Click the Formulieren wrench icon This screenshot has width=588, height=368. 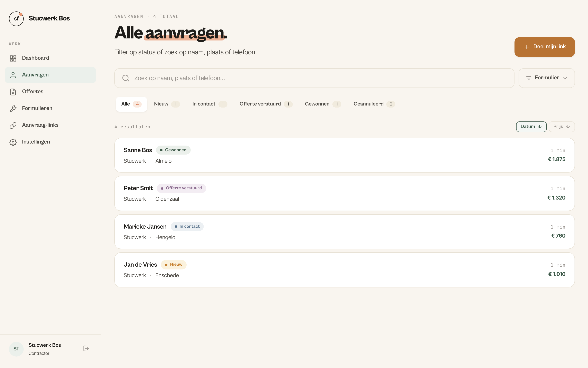tap(13, 109)
